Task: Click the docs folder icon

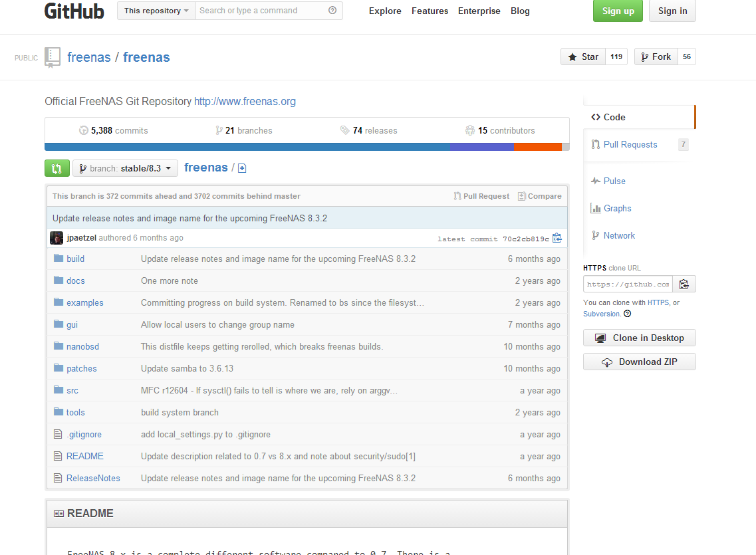Action: [x=59, y=280]
